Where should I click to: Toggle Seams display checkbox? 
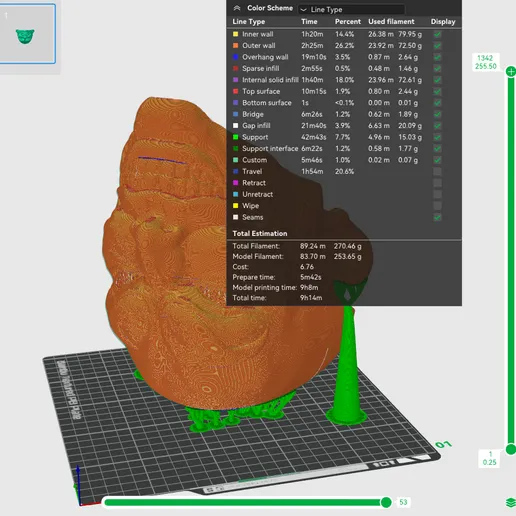(437, 217)
